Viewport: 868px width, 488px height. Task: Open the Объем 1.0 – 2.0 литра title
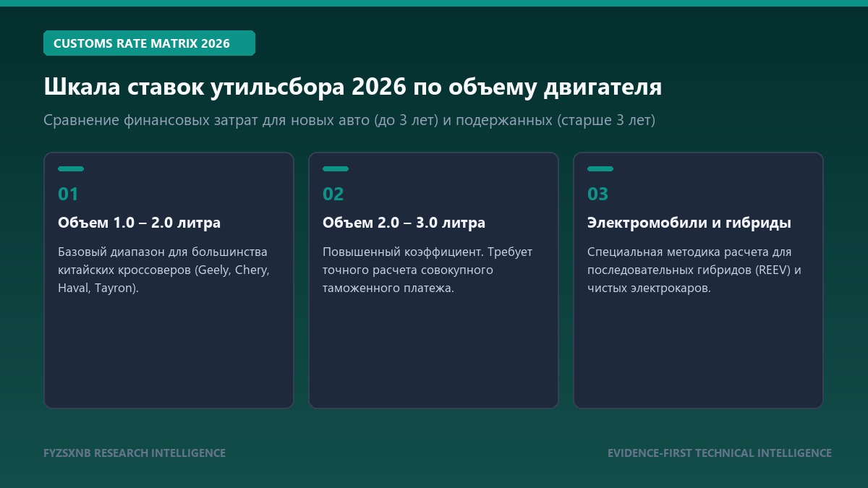pyautogui.click(x=139, y=223)
